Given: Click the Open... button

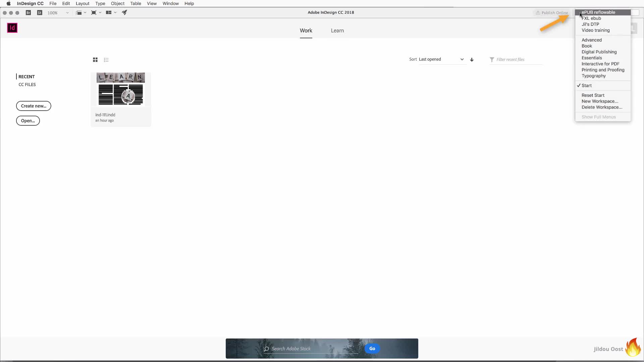Looking at the screenshot, I should [x=28, y=121].
